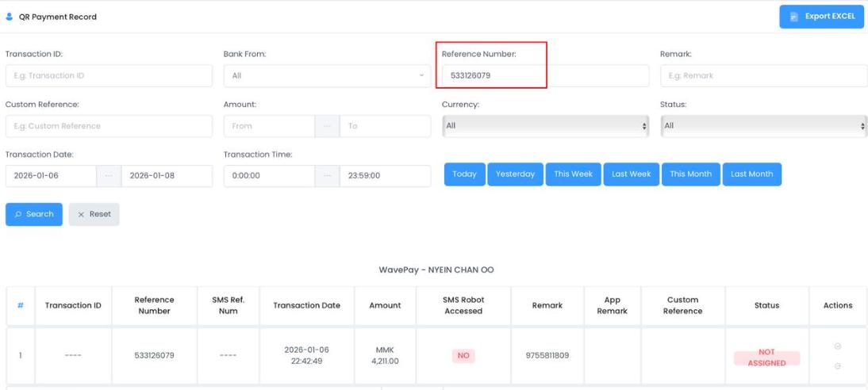868x390 pixels.
Task: Run the Search with magnifier button
Action: [34, 214]
